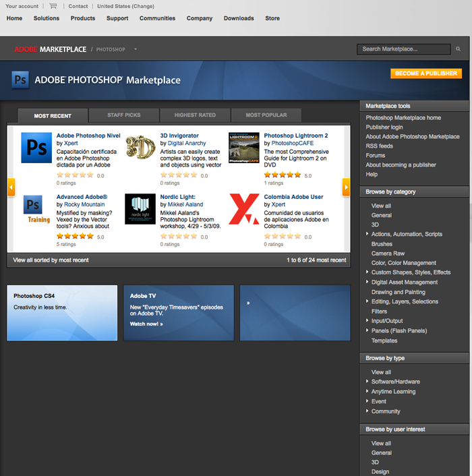Open Rocky Mountain publisher link
472x476 pixels.
click(x=84, y=204)
